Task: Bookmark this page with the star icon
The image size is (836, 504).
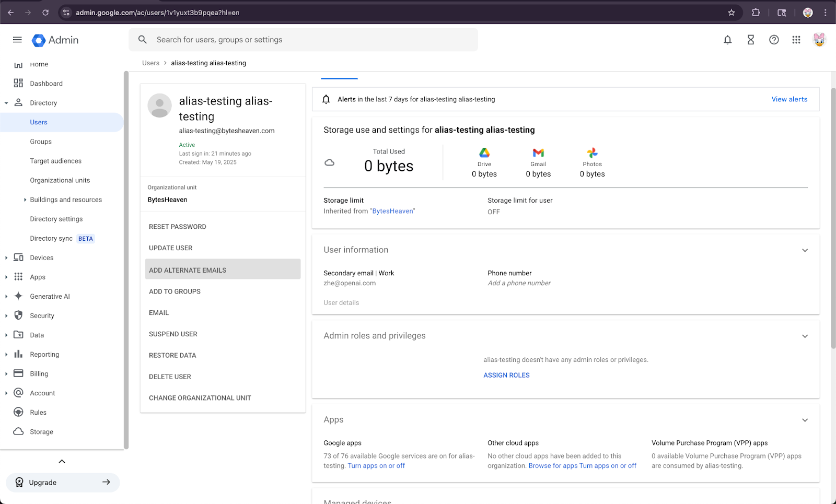Action: click(731, 13)
